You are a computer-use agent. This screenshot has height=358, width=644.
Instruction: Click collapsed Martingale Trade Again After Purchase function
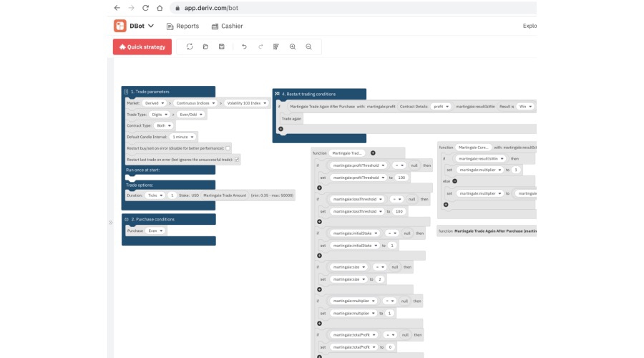(x=487, y=231)
